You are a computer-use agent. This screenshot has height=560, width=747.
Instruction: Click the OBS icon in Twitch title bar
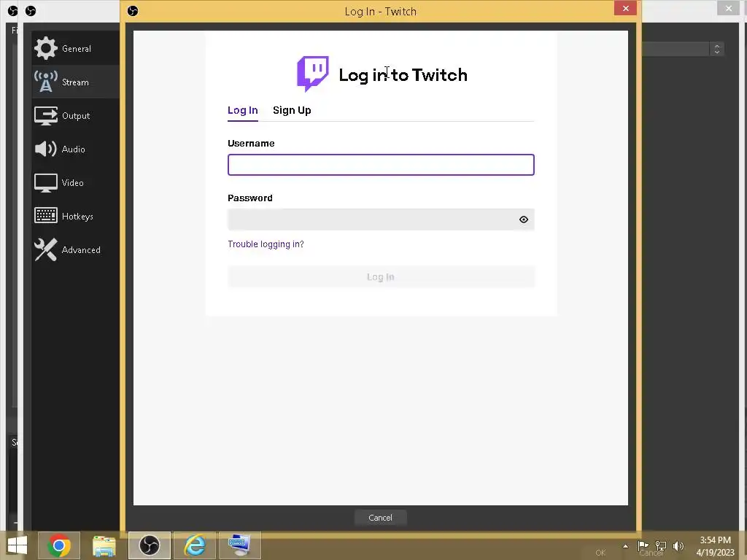point(133,11)
